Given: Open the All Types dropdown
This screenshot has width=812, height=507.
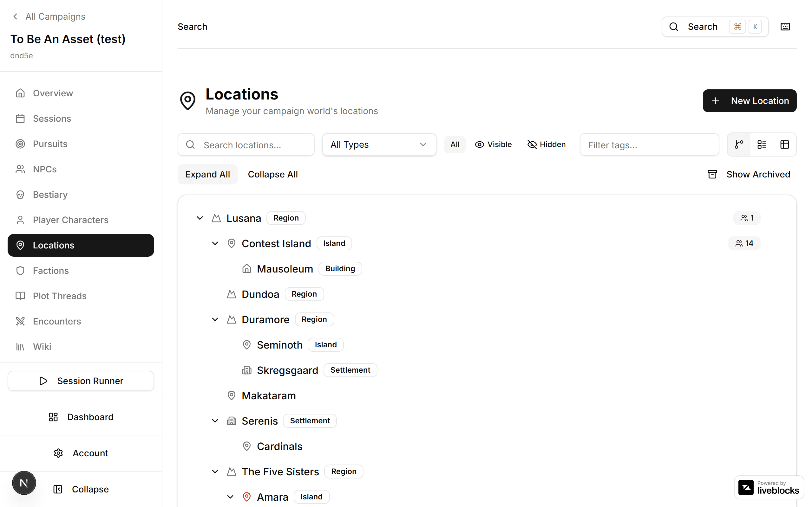Looking at the screenshot, I should coord(379,144).
